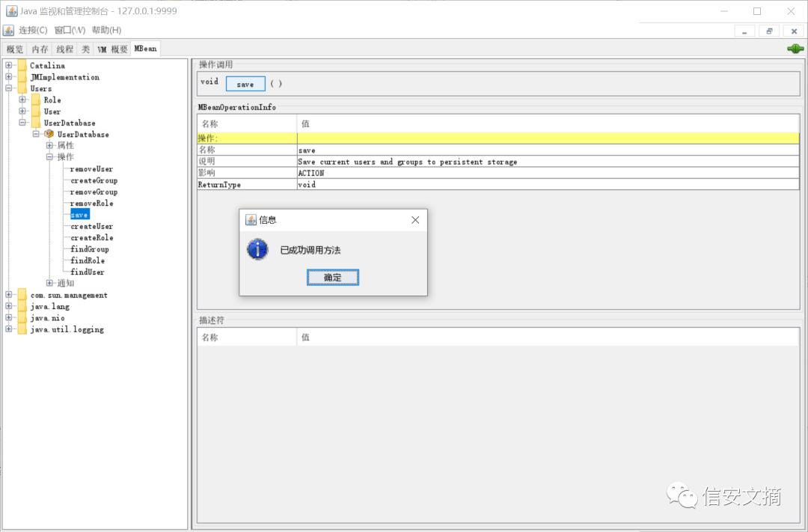Click the green connection status icon
The height and width of the screenshot is (532, 808).
tap(795, 49)
